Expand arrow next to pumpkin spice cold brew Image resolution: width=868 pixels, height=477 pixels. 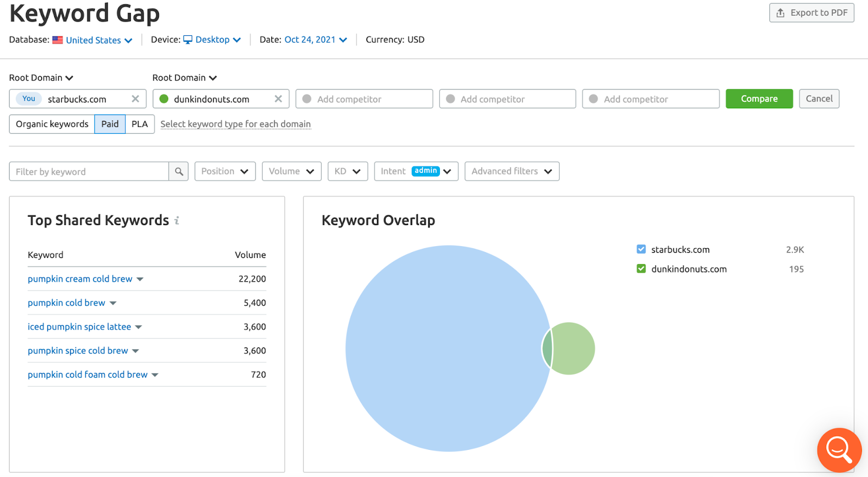[x=136, y=351]
